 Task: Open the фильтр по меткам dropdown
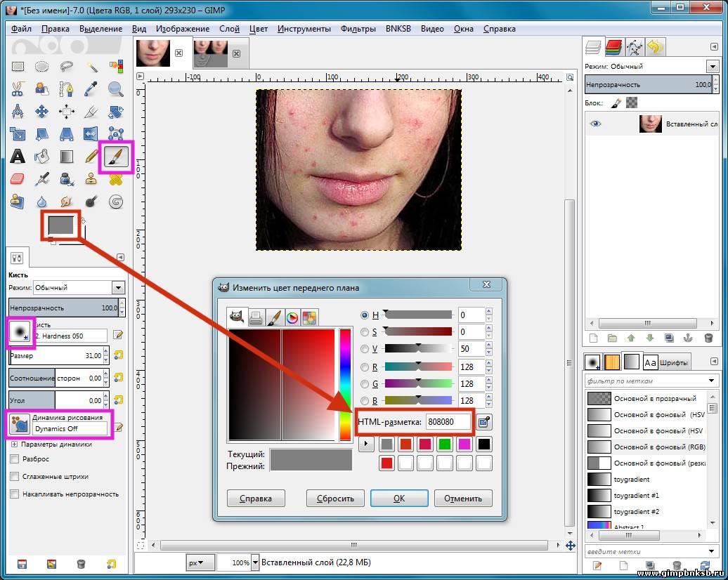coord(711,381)
